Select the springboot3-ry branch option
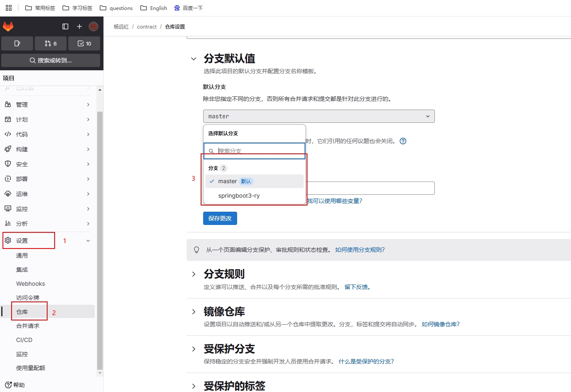The image size is (571, 392). 254,196
